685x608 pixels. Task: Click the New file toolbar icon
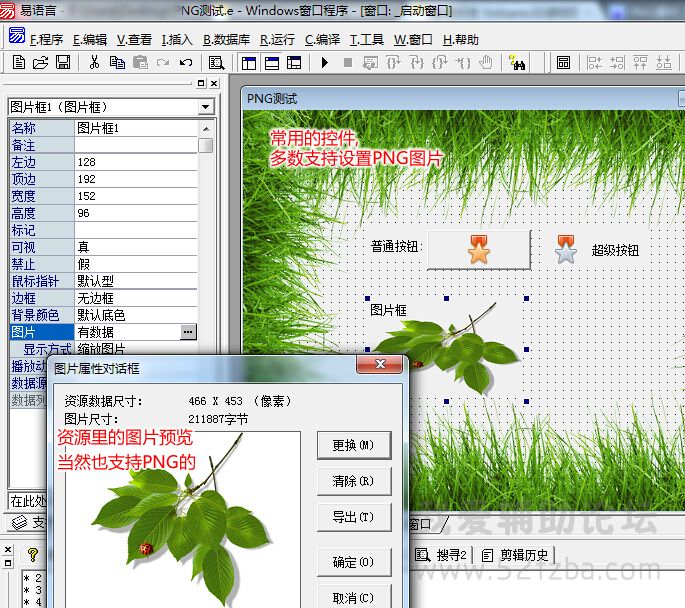click(19, 62)
